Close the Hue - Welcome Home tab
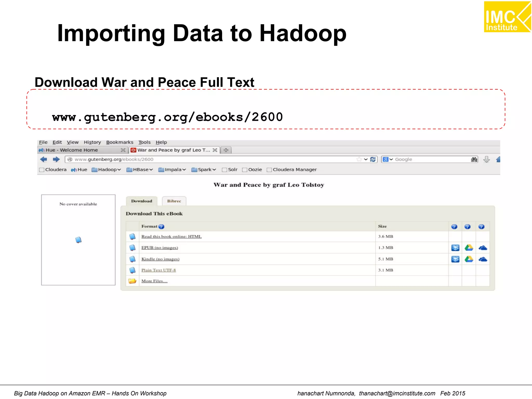The width and height of the screenshot is (532, 399). click(123, 150)
